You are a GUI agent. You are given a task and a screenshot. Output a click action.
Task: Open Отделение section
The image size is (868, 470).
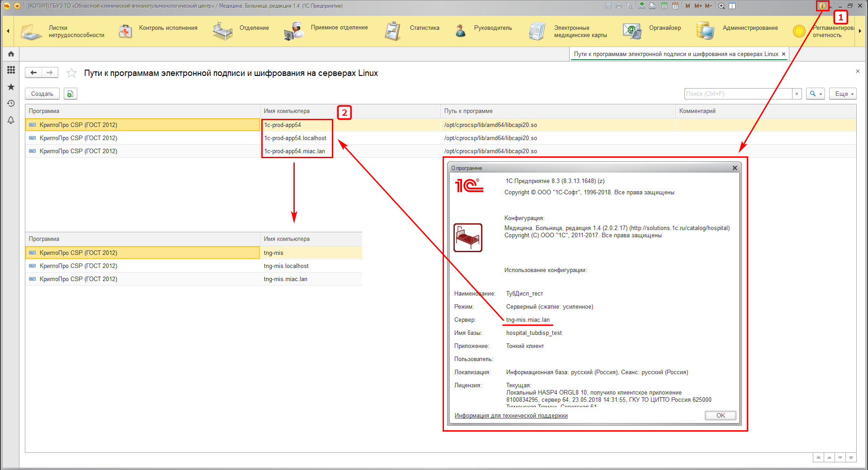tap(241, 31)
